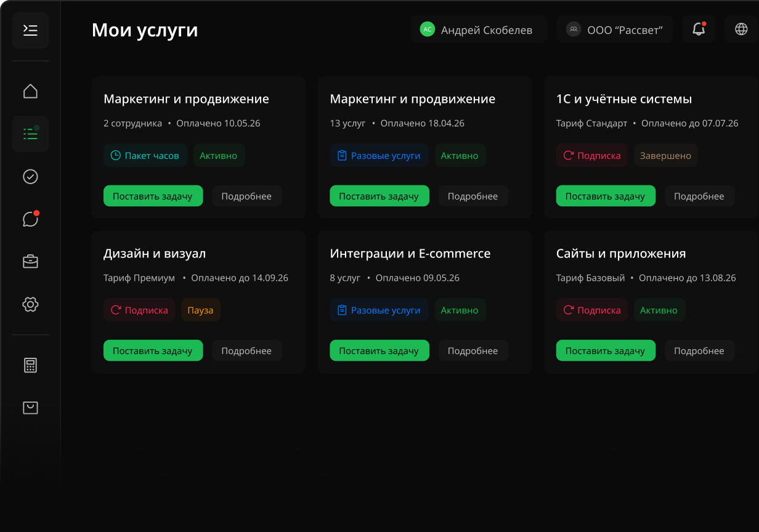
Task: Open Подробнее on Дизайн и визуал card
Action: click(247, 350)
